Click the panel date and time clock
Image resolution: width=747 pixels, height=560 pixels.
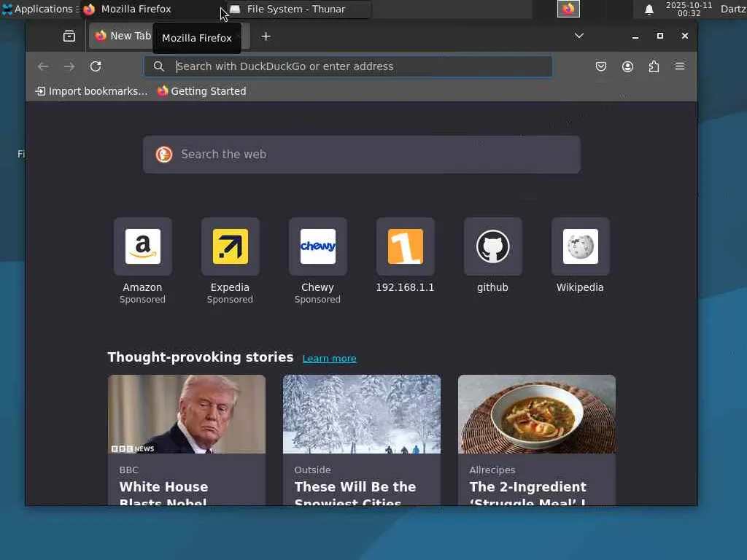coord(689,9)
